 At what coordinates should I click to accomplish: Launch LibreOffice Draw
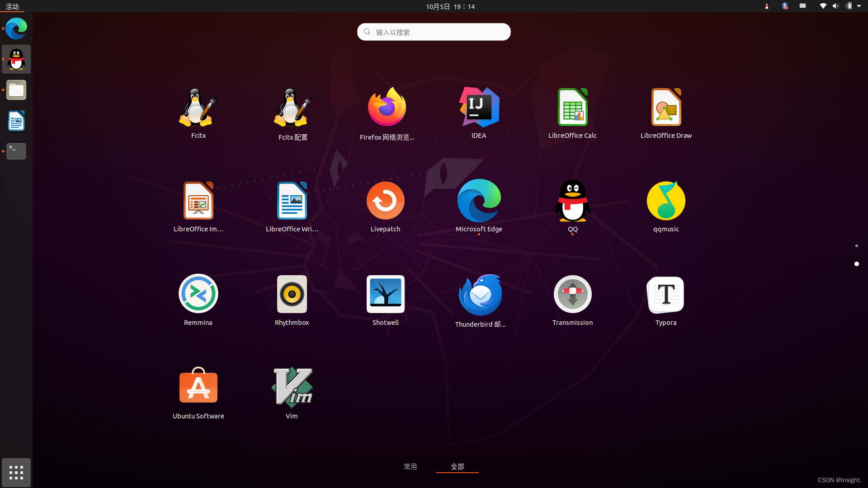point(666,113)
